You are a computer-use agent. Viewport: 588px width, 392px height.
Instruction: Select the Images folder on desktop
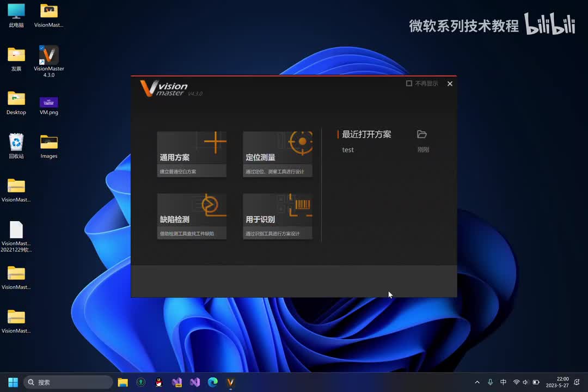point(49,146)
